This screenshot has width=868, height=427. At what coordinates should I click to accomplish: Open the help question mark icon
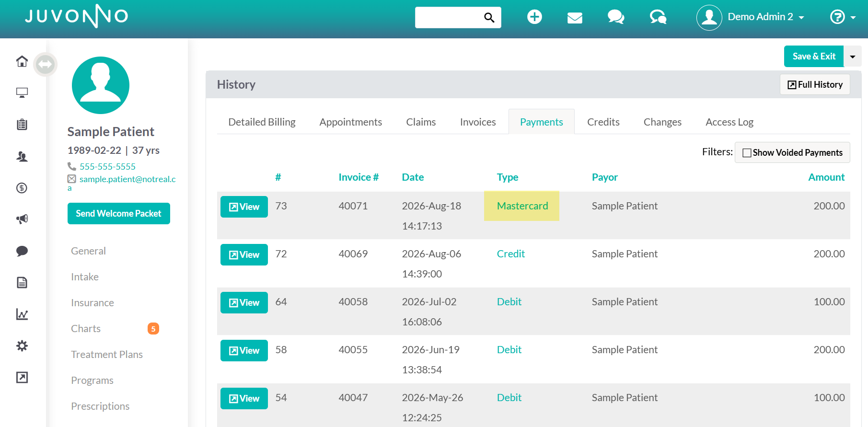click(837, 17)
